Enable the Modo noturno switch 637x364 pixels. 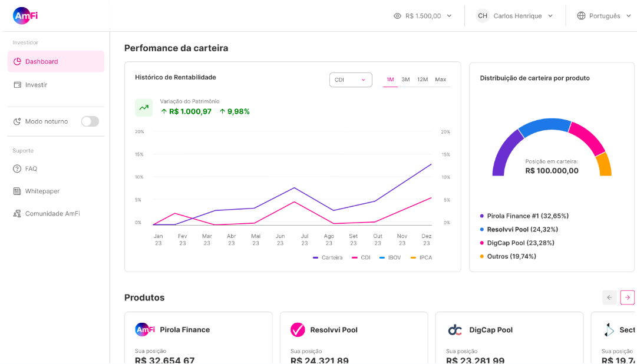tap(90, 121)
